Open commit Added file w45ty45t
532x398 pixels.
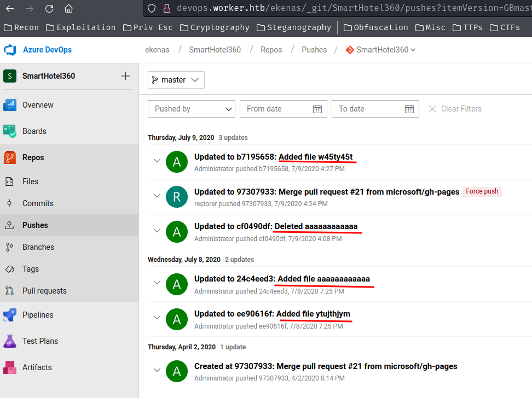click(x=316, y=157)
